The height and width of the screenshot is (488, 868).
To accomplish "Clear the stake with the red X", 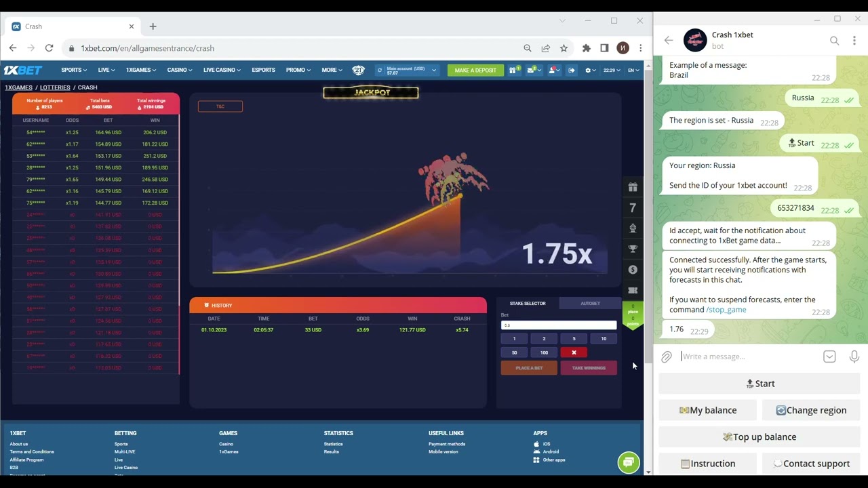I will (x=574, y=352).
